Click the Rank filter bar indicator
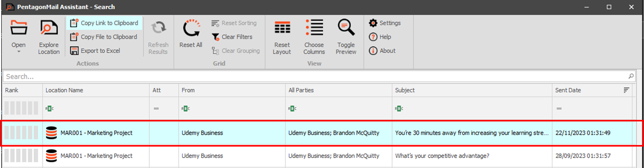Image resolution: width=644 pixels, height=168 pixels. (x=21, y=108)
